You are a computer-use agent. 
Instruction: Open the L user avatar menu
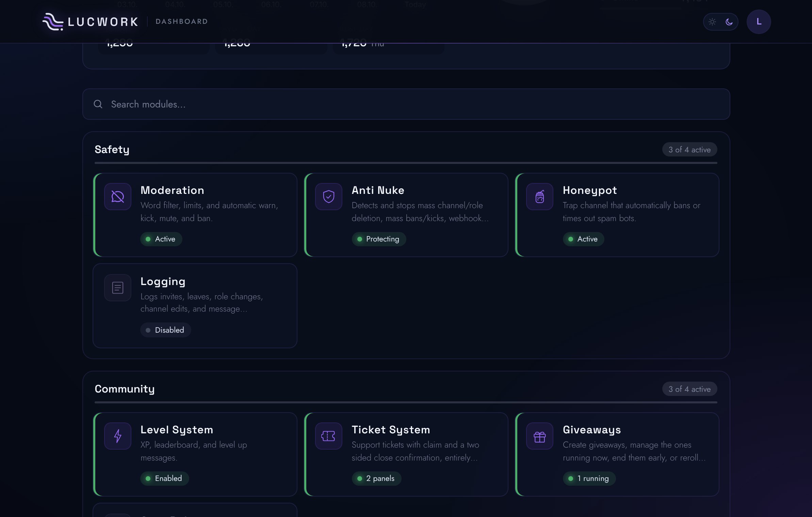pos(759,22)
